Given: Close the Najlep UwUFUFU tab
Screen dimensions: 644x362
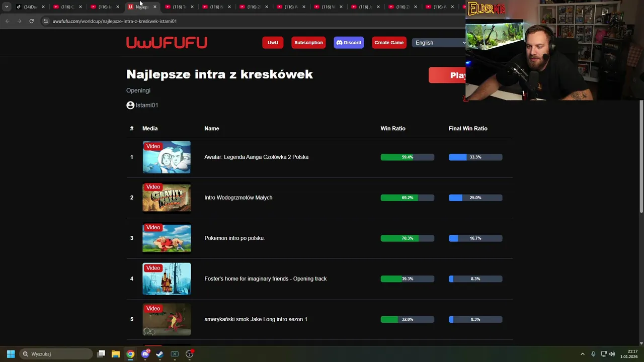Looking at the screenshot, I should point(154,7).
